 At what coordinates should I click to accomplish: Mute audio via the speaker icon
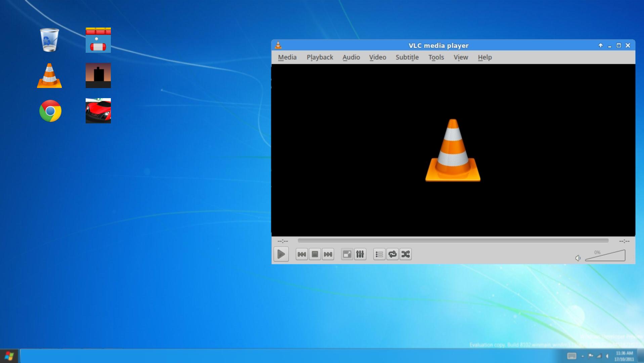(x=578, y=258)
